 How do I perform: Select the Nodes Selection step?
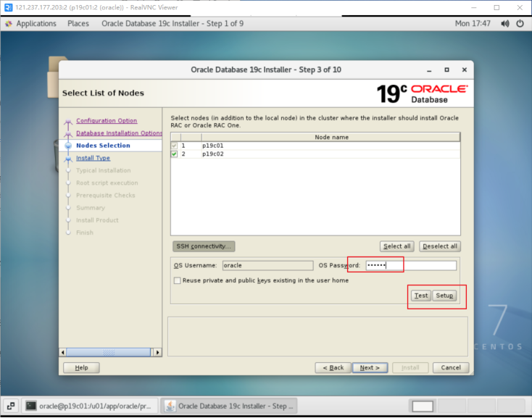[x=103, y=145]
